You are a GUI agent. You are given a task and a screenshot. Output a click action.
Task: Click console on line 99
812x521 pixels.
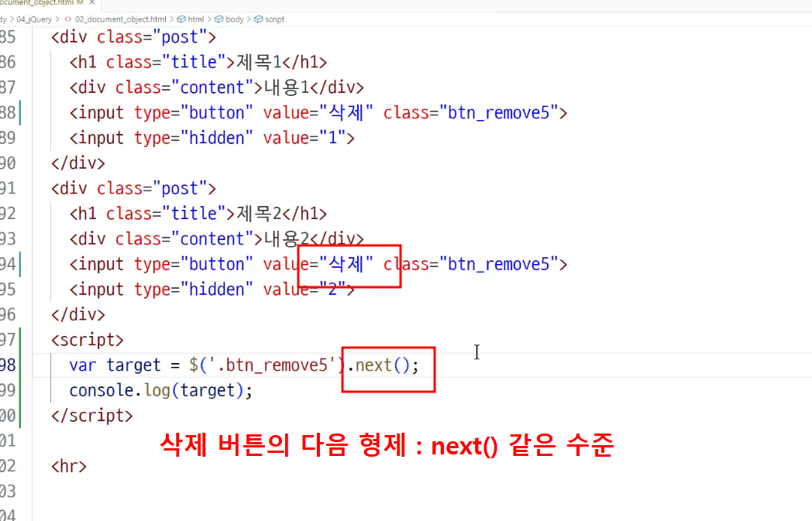point(101,391)
